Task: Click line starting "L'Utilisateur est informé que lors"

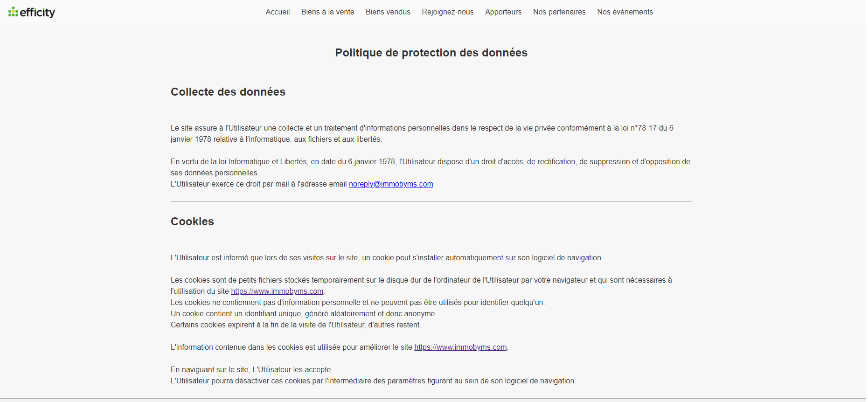Action: pos(386,258)
